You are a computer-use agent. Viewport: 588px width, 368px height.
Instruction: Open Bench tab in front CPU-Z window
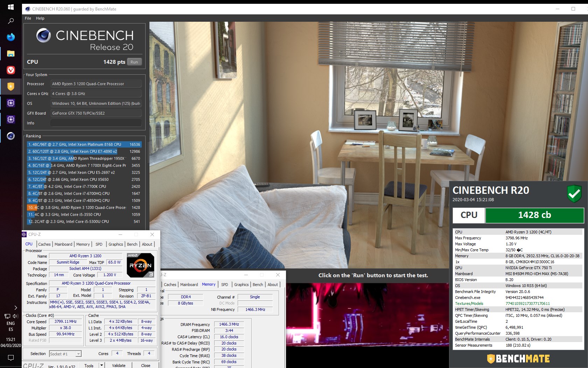[132, 244]
